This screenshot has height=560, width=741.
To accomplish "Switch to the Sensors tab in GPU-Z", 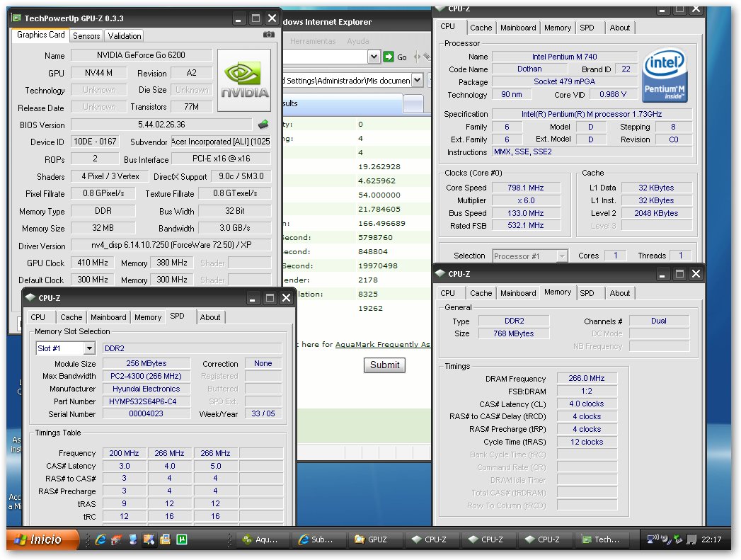I will coord(86,36).
